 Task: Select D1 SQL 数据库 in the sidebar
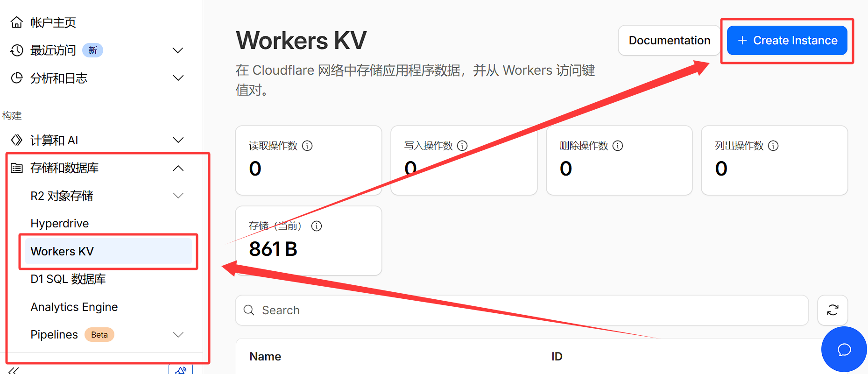point(68,279)
